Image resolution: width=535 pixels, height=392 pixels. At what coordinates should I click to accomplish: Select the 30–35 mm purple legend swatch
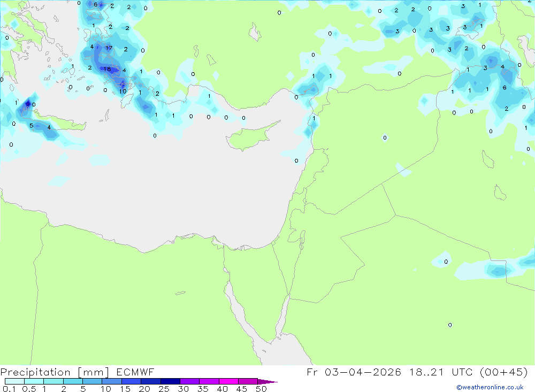click(189, 381)
